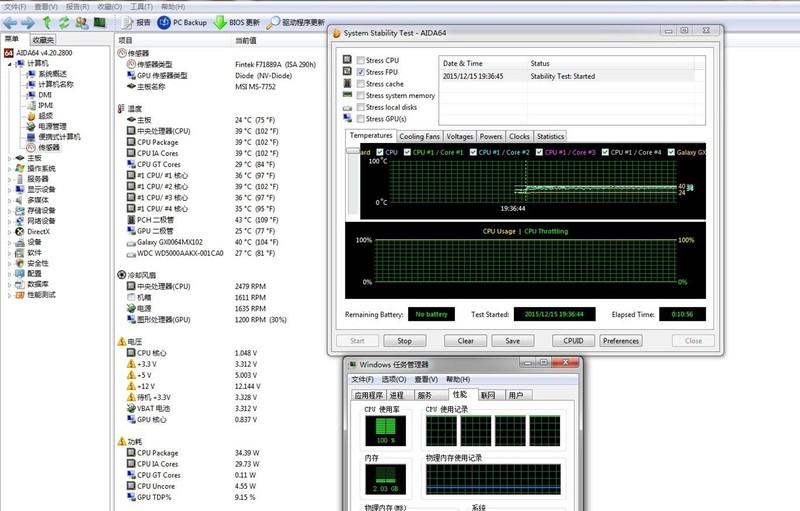Select 超频 item in the sidebar tree

point(45,116)
